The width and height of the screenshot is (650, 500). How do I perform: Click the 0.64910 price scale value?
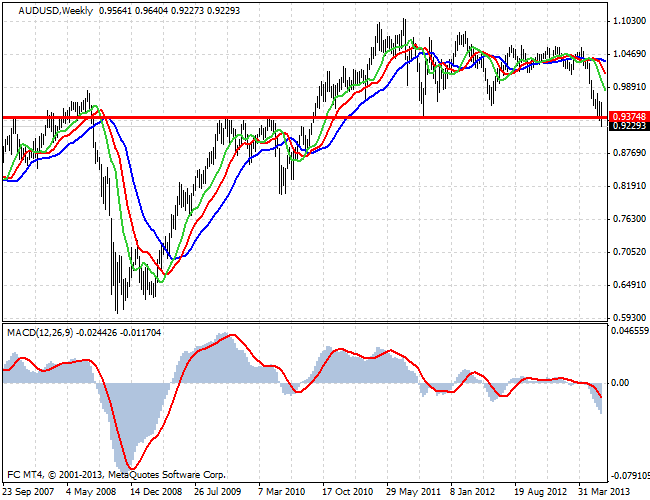tap(629, 285)
